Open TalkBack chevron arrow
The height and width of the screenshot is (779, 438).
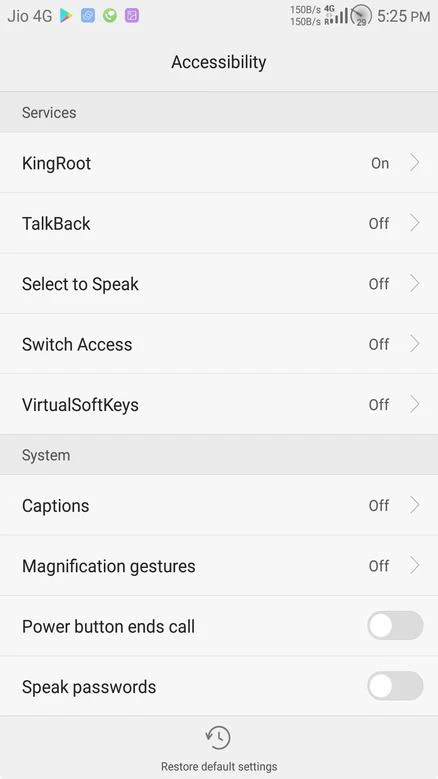[x=415, y=223]
